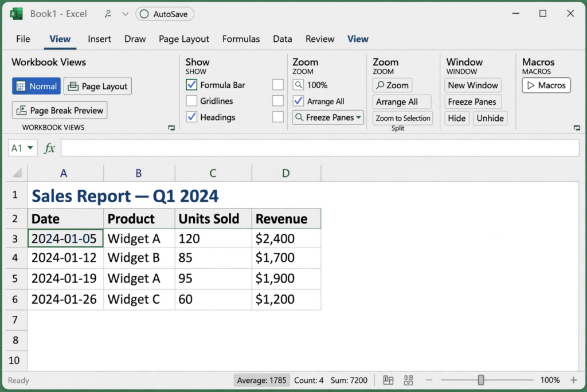
Task: Click New Window button
Action: click(473, 85)
